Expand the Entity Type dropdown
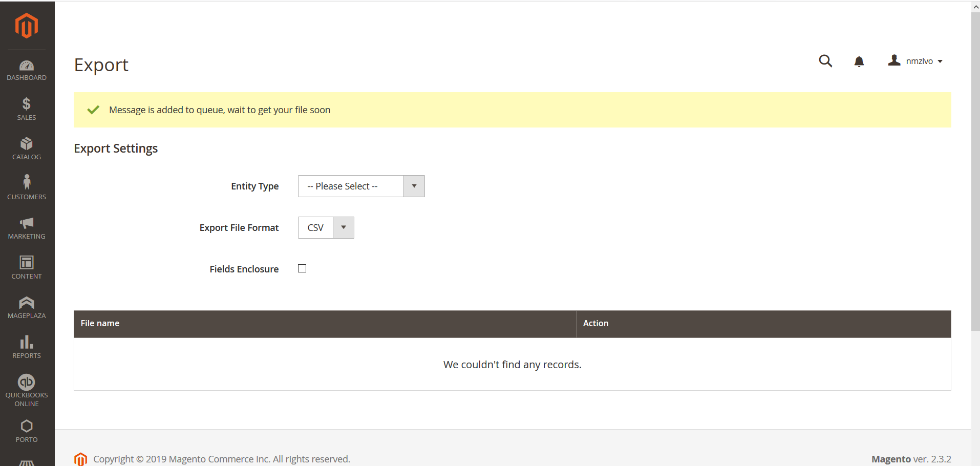Screen dimensions: 980x466 (x=361, y=186)
